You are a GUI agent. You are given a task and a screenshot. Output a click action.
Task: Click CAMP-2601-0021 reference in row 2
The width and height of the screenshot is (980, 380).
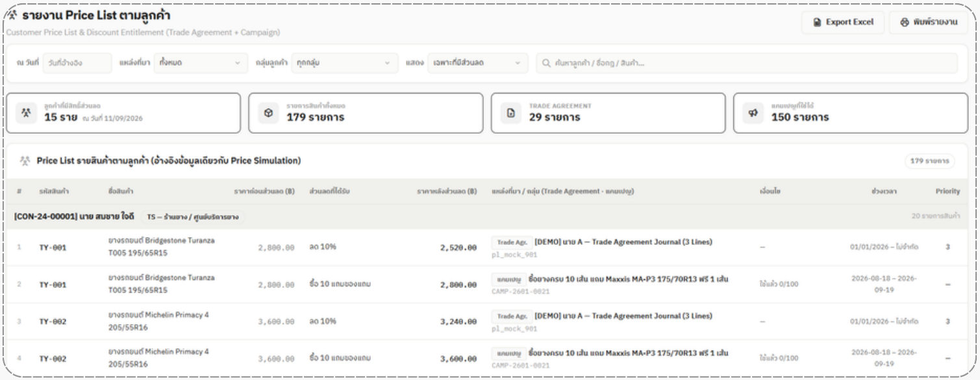(520, 292)
